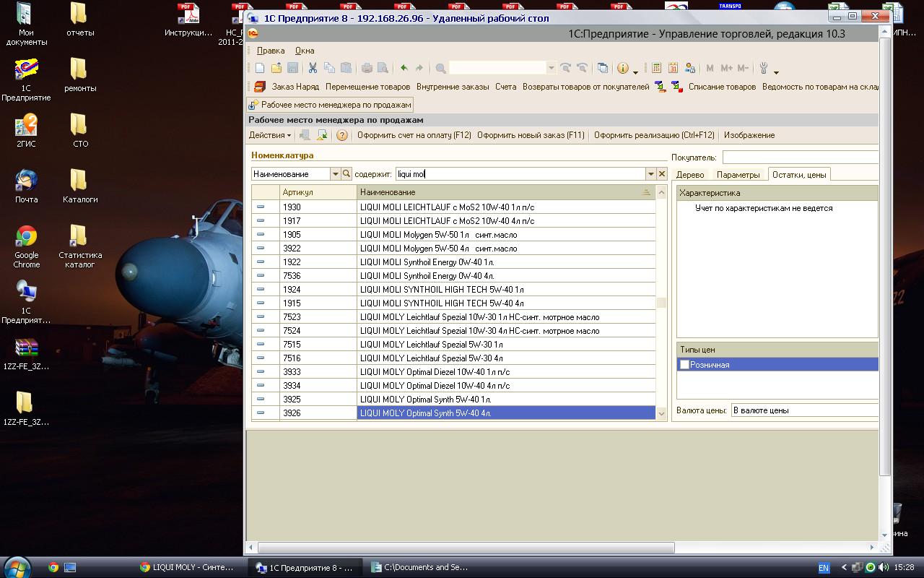The width and height of the screenshot is (924, 578).
Task: Click Оформить новый заказ (F11)
Action: click(531, 135)
